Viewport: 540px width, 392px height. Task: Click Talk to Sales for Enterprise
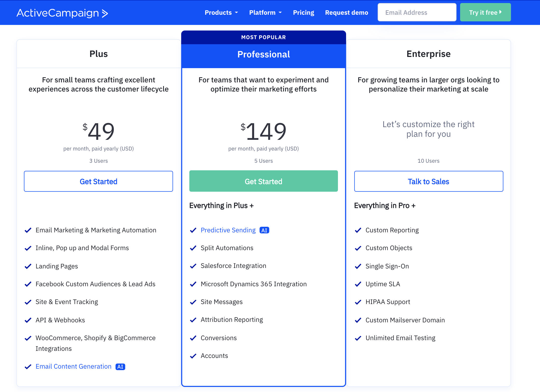click(x=428, y=181)
